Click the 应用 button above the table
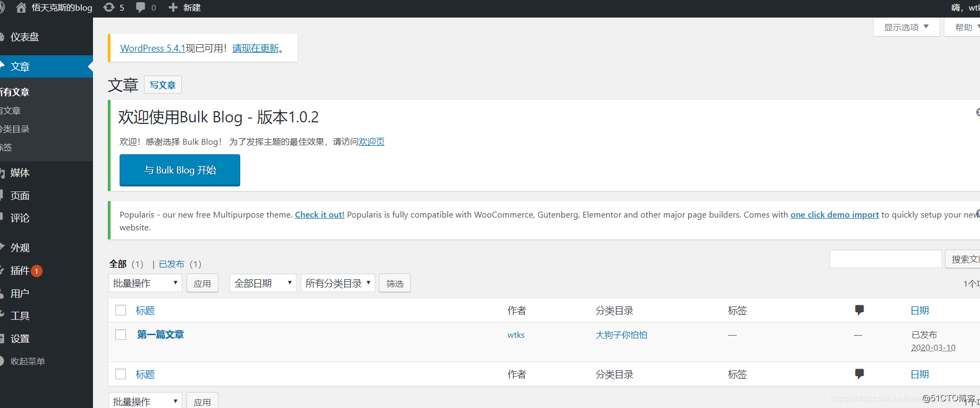The width and height of the screenshot is (980, 408). 202,283
